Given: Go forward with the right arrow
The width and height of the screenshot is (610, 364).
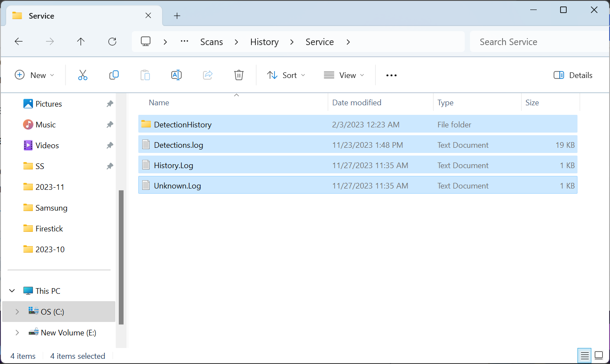Looking at the screenshot, I should pyautogui.click(x=50, y=42).
